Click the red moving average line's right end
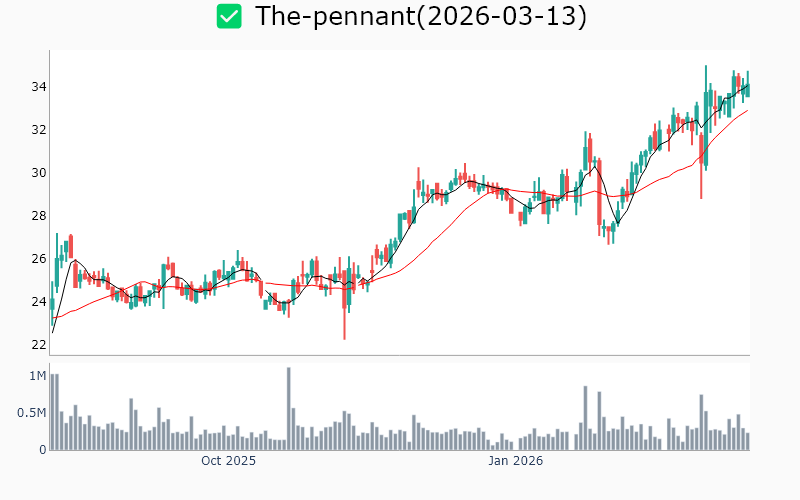Screen dimensions: 800x500 (x=746, y=111)
